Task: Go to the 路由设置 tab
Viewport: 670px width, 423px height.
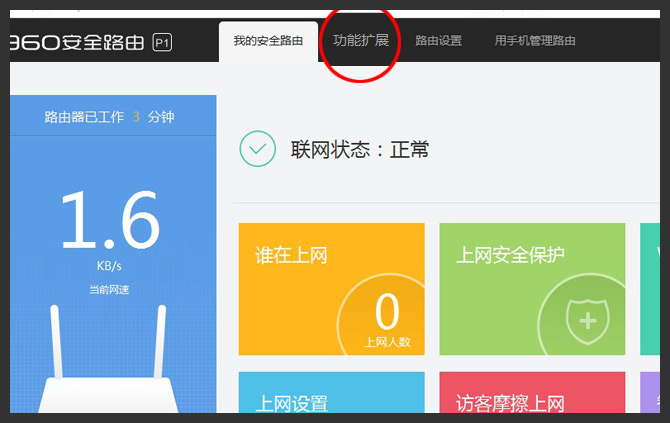Action: tap(439, 42)
